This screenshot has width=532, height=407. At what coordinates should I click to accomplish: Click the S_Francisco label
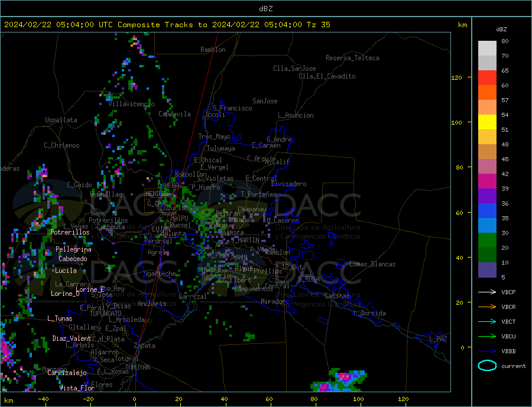point(232,108)
